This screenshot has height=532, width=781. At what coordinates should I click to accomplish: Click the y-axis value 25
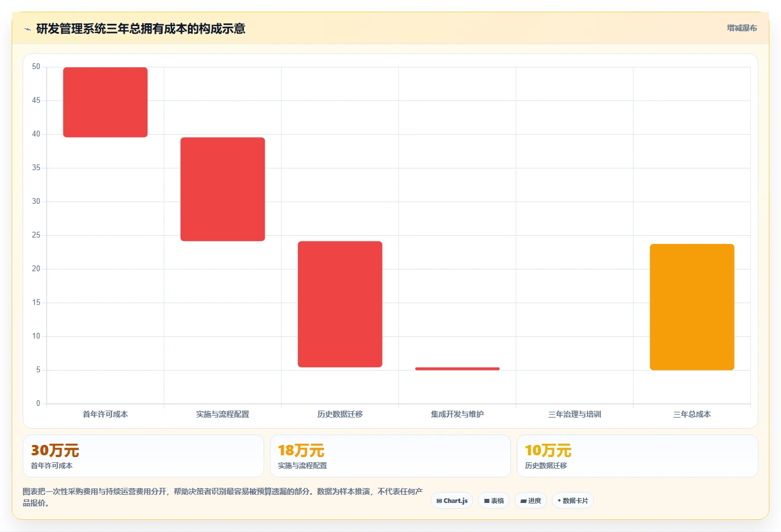(x=36, y=235)
